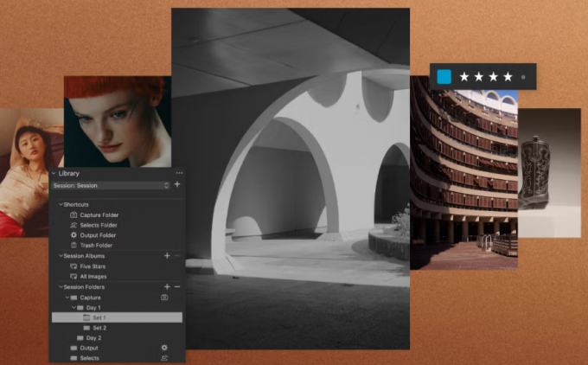This screenshot has width=588, height=365.
Task: Select the Selects Folder shortcut
Action: coord(98,225)
